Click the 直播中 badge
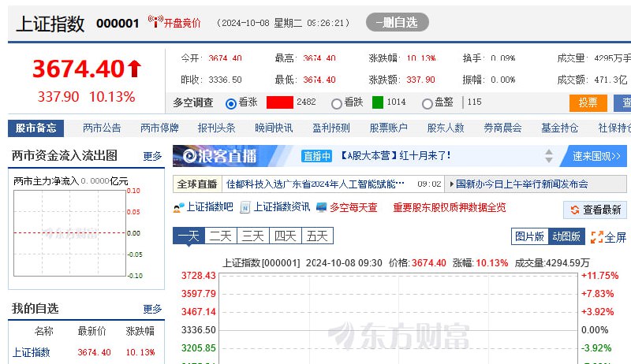This screenshot has width=631, height=364. click(317, 156)
